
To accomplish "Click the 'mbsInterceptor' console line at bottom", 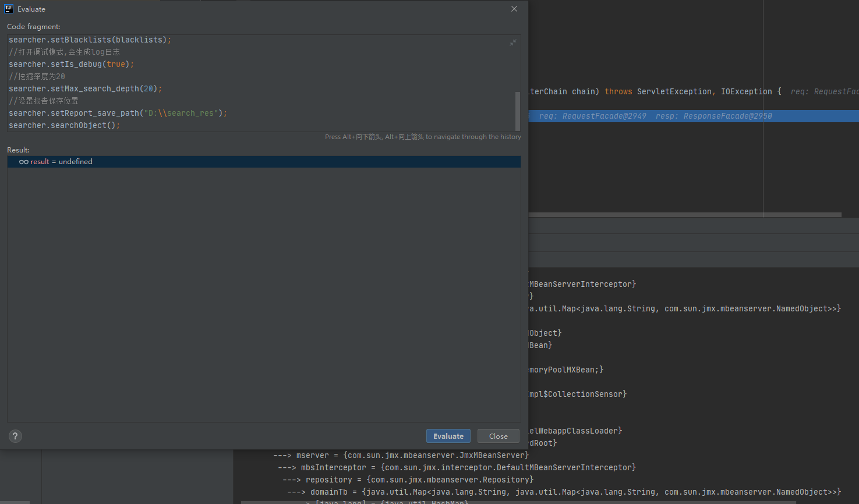I will (x=457, y=467).
